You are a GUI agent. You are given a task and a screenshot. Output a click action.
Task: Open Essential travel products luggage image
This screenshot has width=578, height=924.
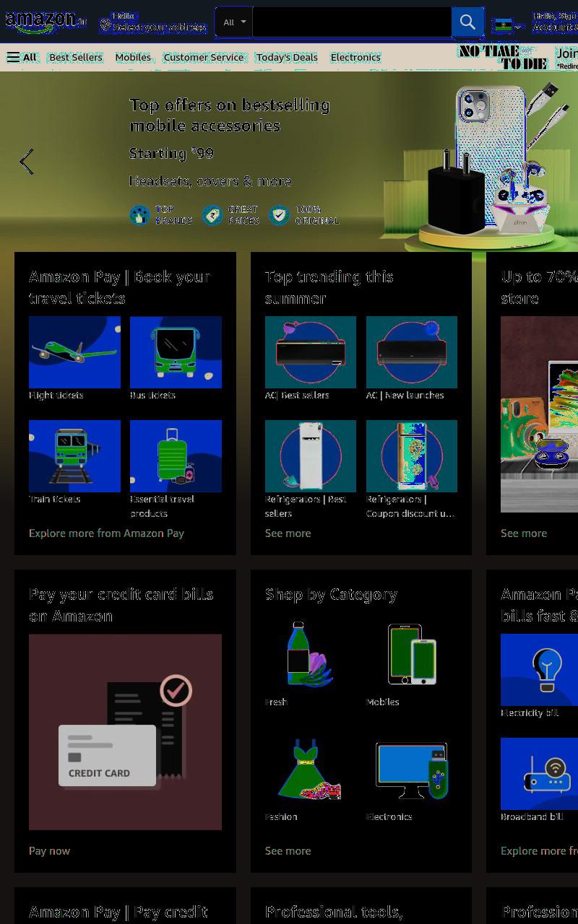(x=176, y=456)
